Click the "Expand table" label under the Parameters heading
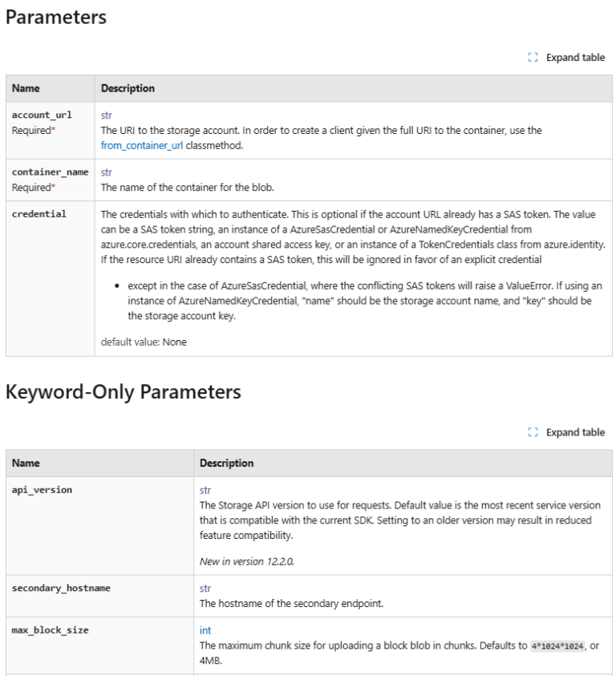This screenshot has width=616, height=676. coord(575,58)
